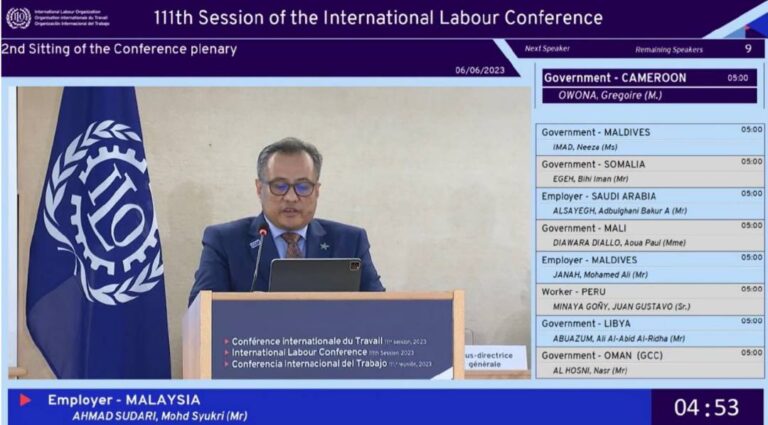Click the ILO logo in the header
Viewport: 768px width, 425px height.
(x=18, y=18)
